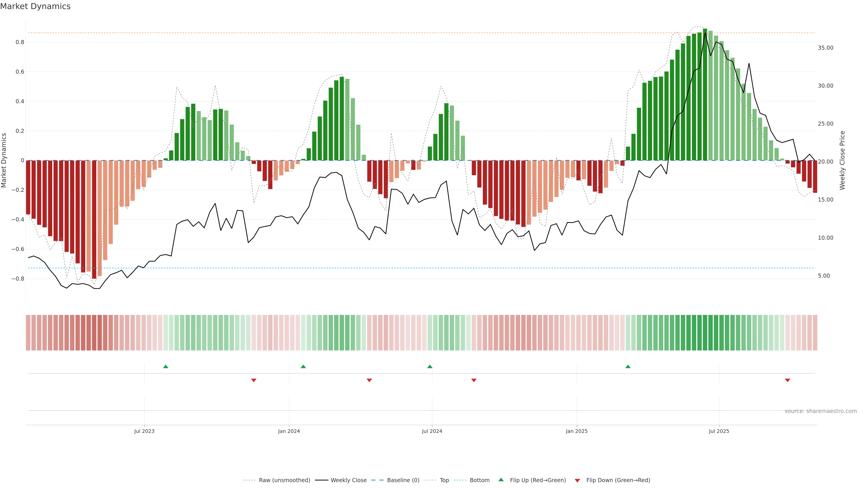Screen dimensions: 868x488
Task: Click the first green Flip Up triangle marker after Jul 2023
Action: click(x=165, y=366)
